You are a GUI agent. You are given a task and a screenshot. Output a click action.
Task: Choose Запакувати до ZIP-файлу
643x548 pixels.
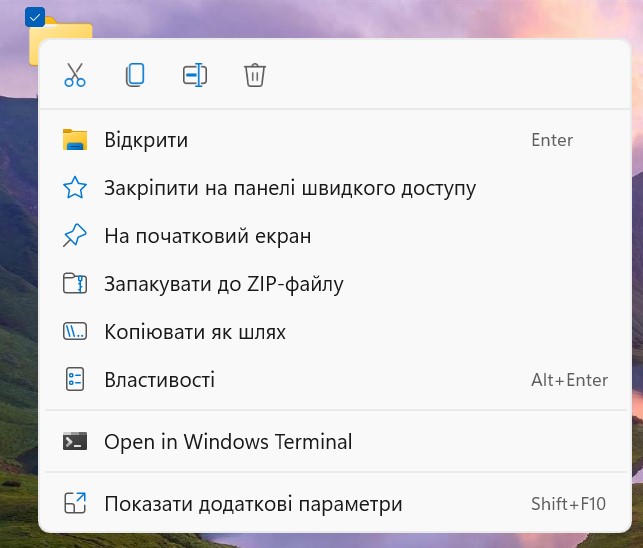tap(334, 284)
